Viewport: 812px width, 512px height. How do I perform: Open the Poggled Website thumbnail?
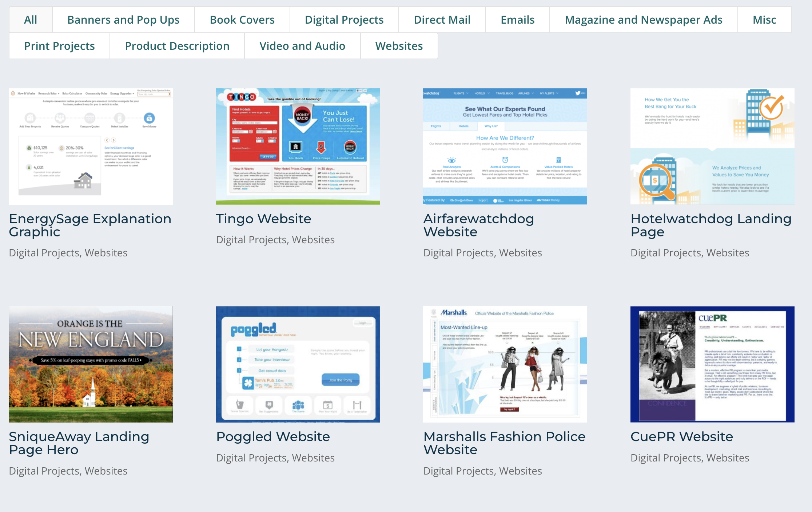[298, 364]
